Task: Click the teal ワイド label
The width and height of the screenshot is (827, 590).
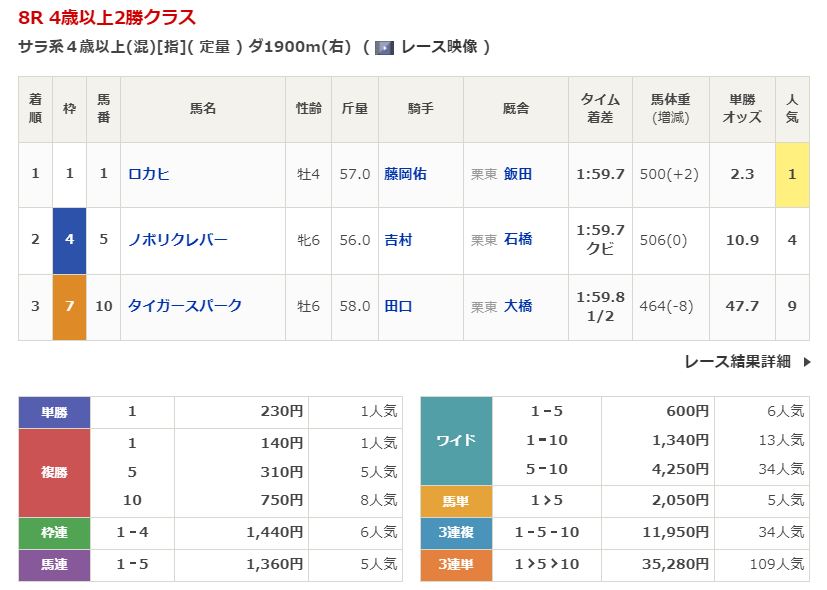Action: [456, 441]
